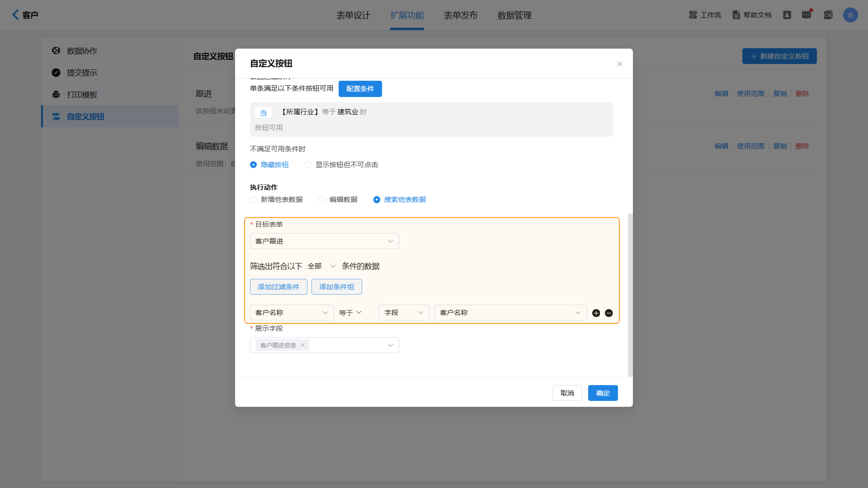
Task: Open the 全部 condition match dropdown
Action: click(321, 266)
